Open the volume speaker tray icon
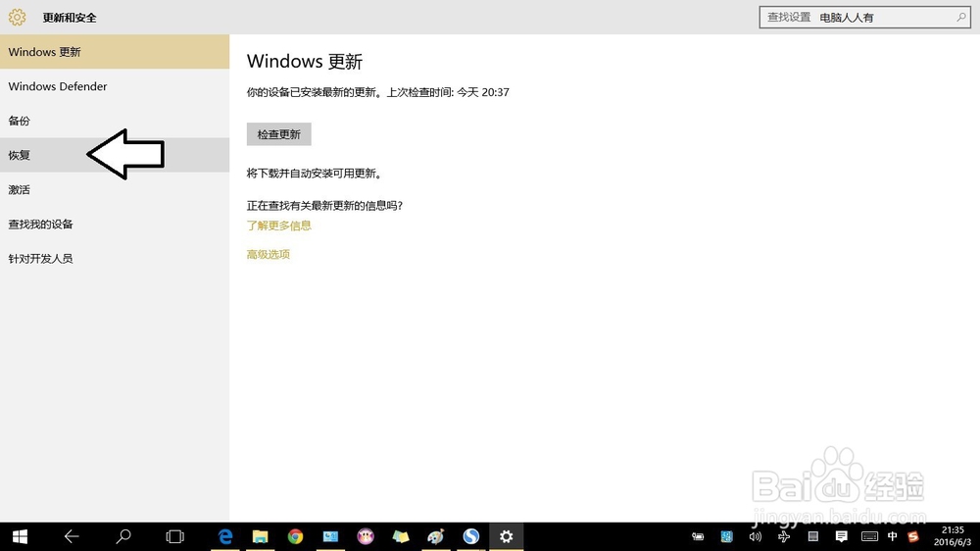 pos(755,536)
